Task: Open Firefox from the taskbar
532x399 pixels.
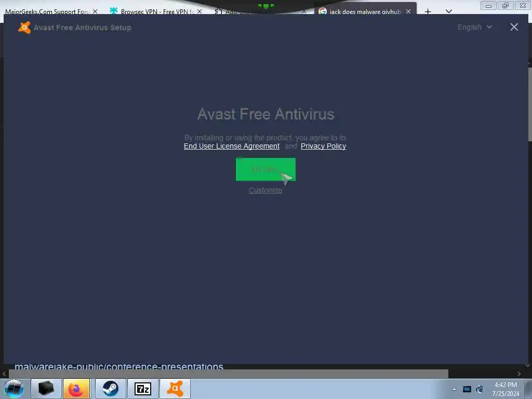Action: pyautogui.click(x=76, y=389)
